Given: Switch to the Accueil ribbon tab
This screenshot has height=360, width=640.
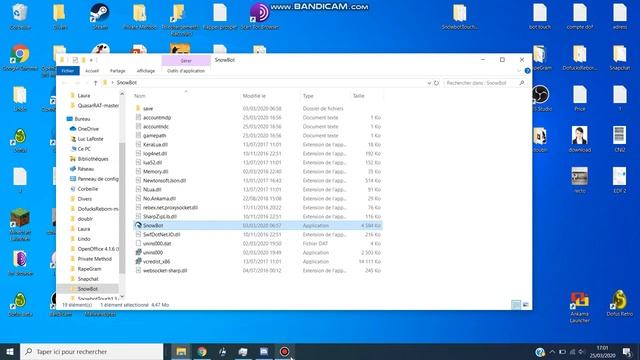Looking at the screenshot, I should pos(92,71).
